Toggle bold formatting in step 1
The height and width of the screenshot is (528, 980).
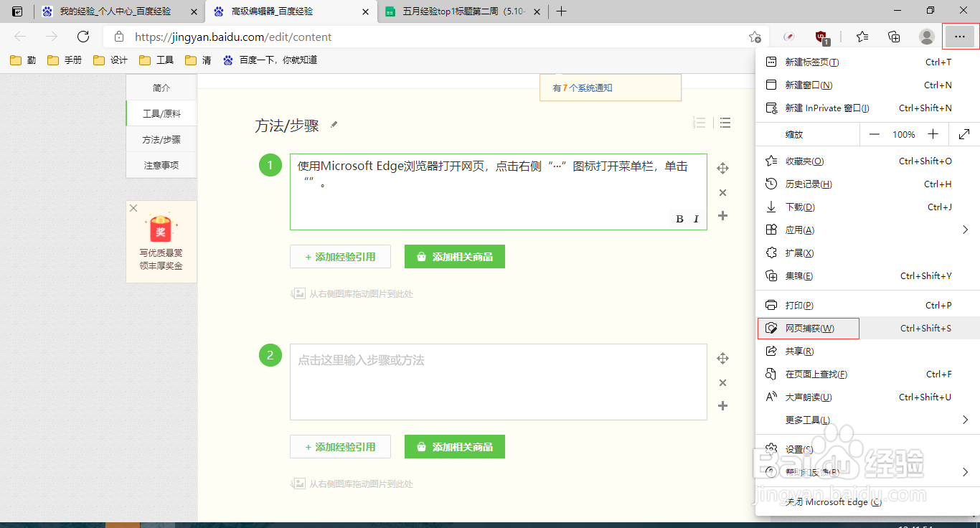pyautogui.click(x=679, y=218)
